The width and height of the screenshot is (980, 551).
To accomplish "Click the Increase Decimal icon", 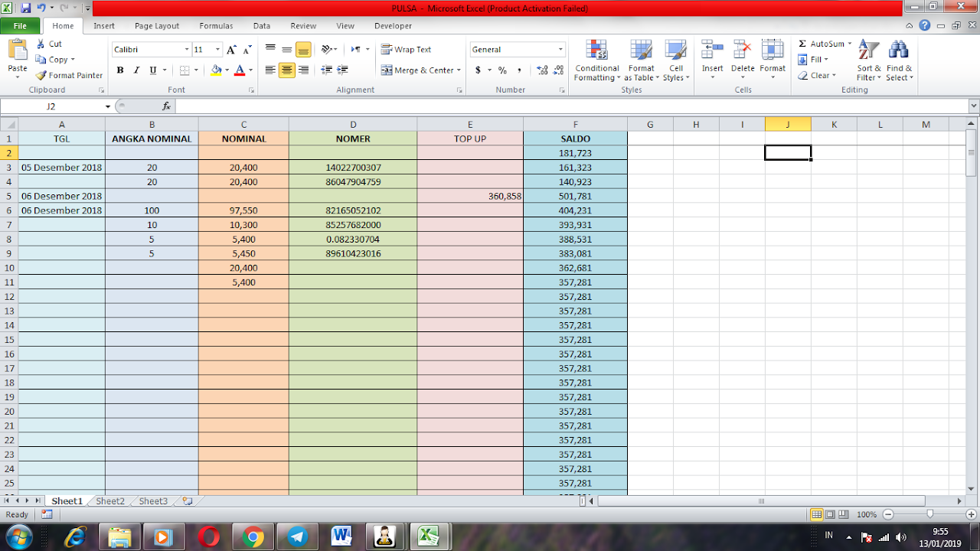I will pyautogui.click(x=543, y=70).
